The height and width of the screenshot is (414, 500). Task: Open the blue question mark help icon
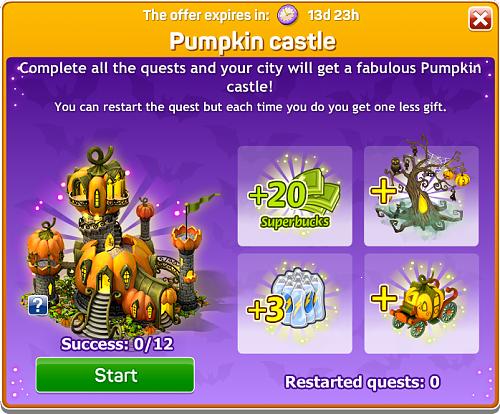pyautogui.click(x=38, y=305)
